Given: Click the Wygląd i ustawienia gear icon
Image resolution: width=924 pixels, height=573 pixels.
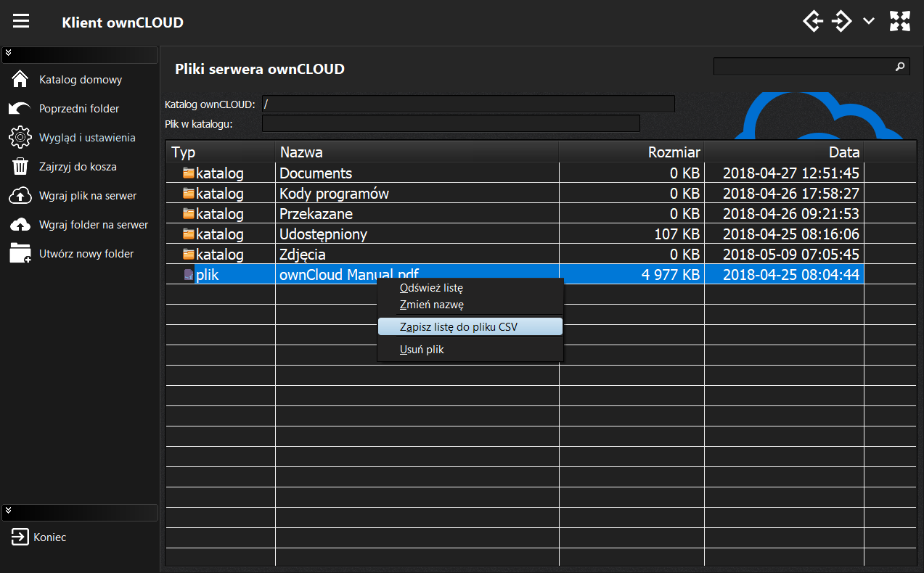Looking at the screenshot, I should (x=20, y=137).
